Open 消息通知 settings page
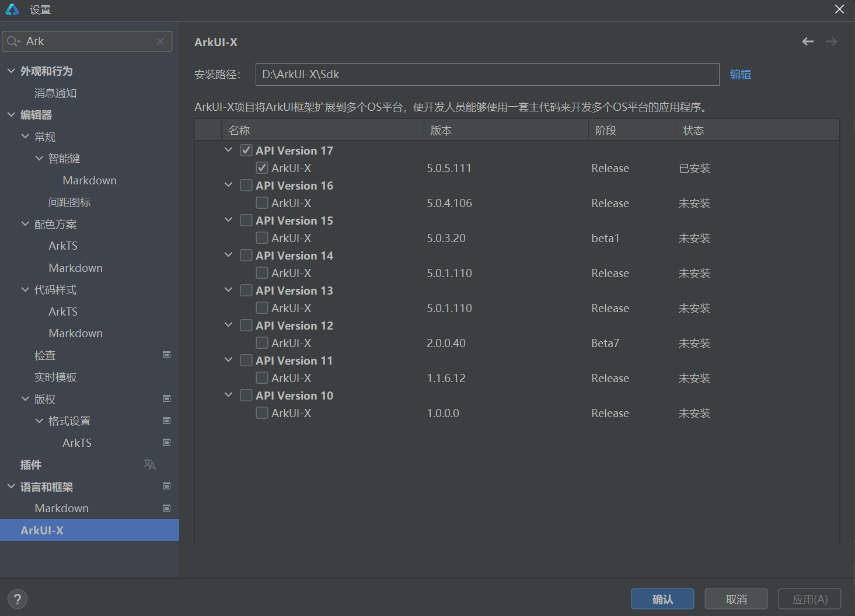This screenshot has height=616, width=855. (55, 93)
